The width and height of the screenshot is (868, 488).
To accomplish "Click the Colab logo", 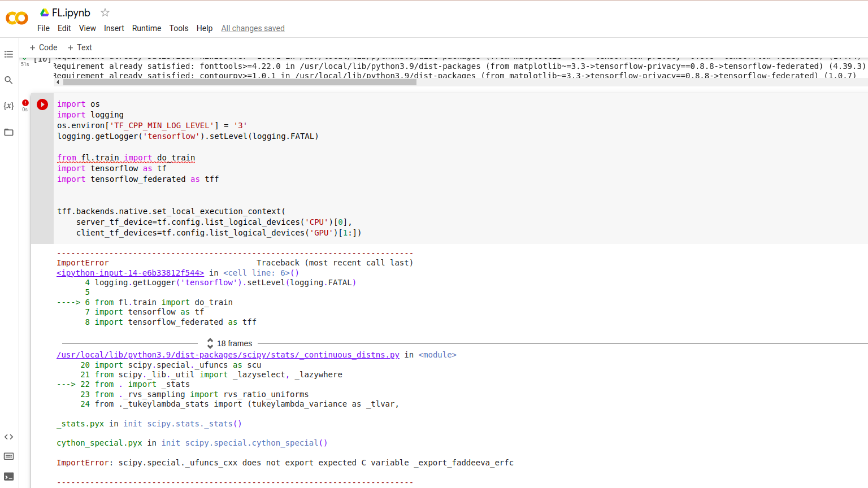I will click(x=16, y=18).
